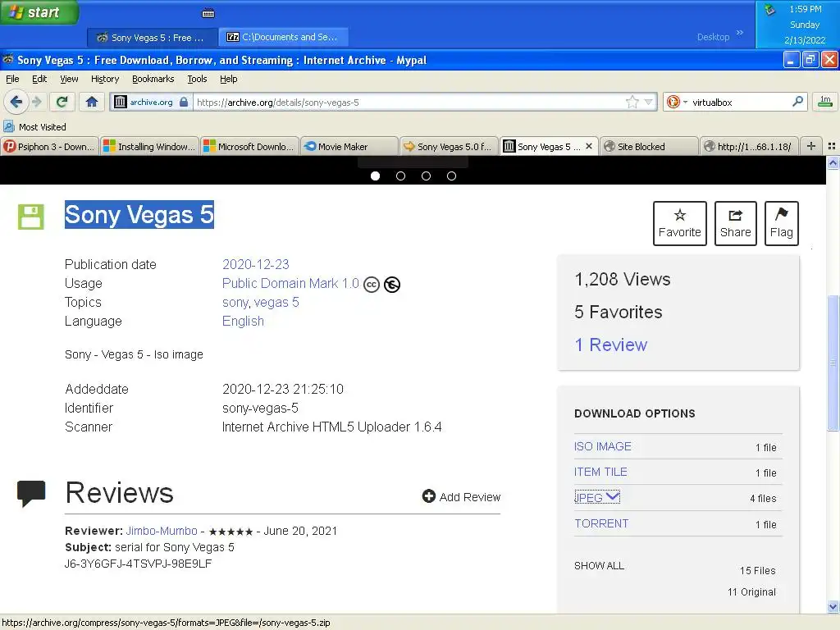
Task: Click the page scrollbar down arrow
Action: coord(833,606)
